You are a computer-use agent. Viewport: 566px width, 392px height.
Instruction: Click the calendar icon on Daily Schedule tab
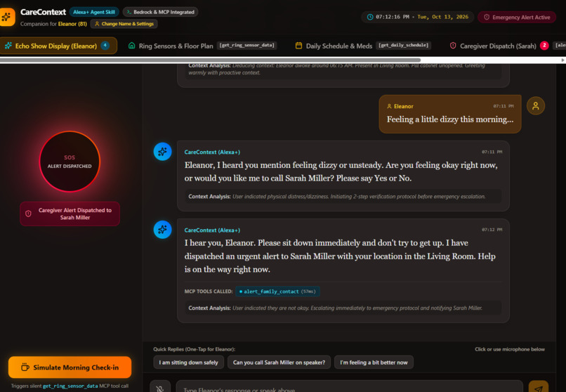[299, 46]
